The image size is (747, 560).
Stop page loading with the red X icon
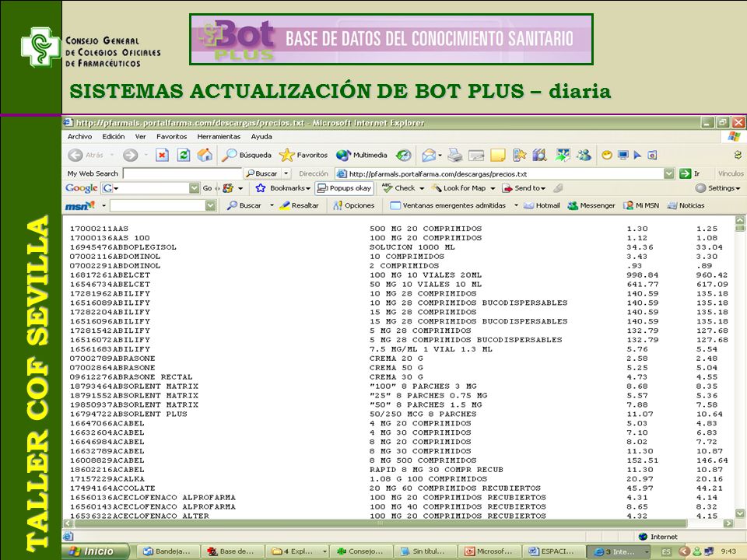(x=162, y=155)
